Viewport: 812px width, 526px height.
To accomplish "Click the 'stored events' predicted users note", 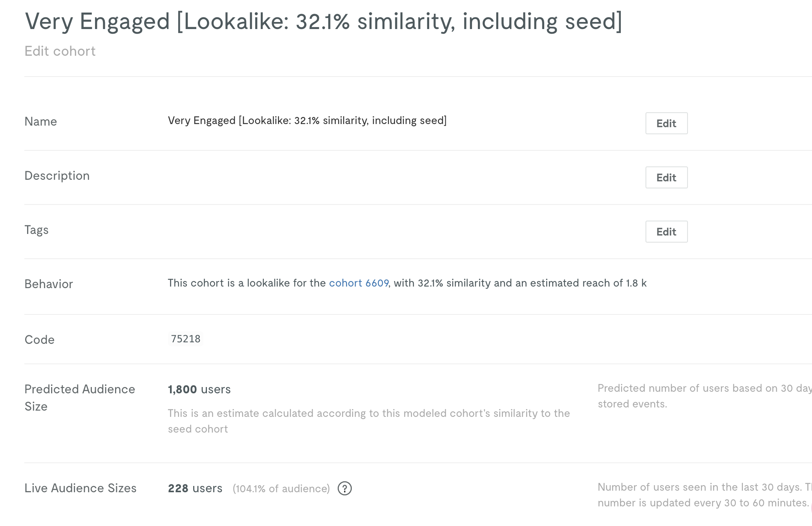I will point(704,396).
